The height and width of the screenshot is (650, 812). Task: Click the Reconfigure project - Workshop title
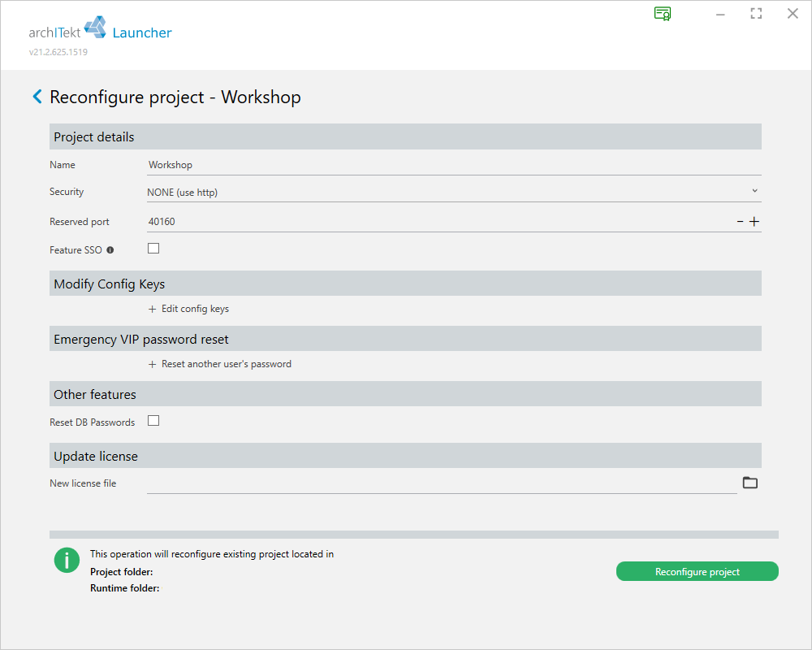click(175, 97)
